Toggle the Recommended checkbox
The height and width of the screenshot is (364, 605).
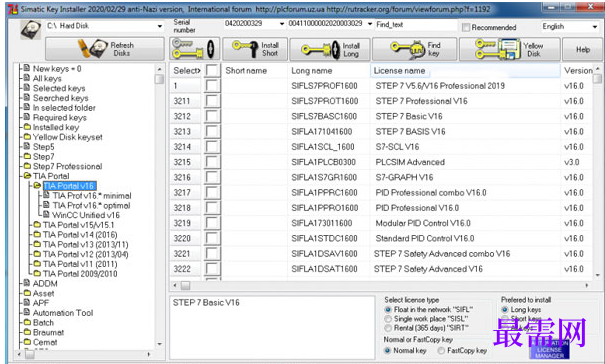point(466,27)
